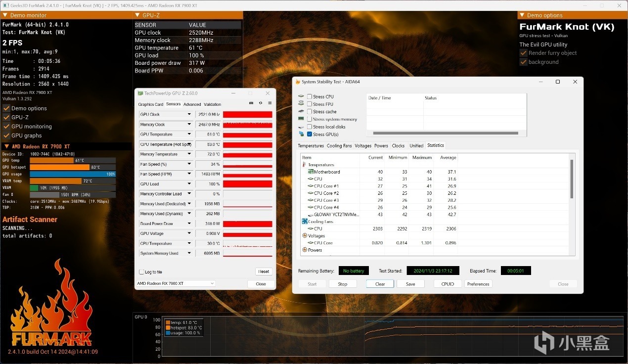Toggle the Render furry object checkbox
628x364 pixels.
click(x=523, y=53)
